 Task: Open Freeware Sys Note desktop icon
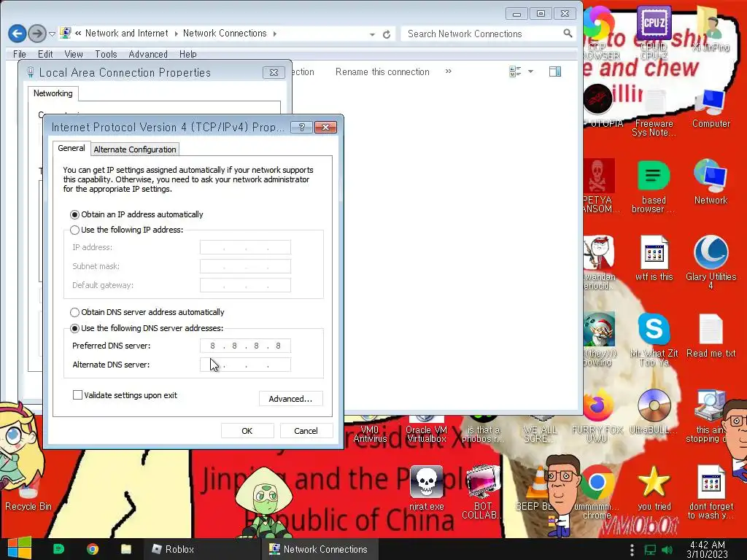point(654,113)
